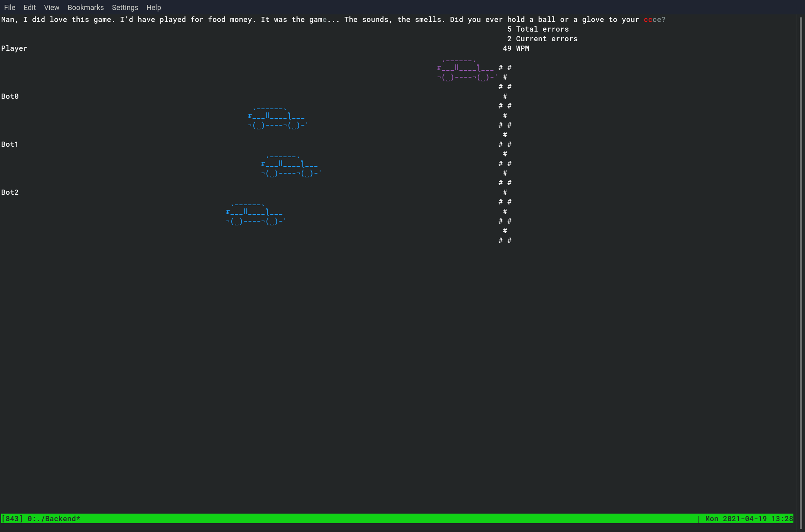Image resolution: width=805 pixels, height=532 pixels.
Task: Click the Bot2 label
Action: click(10, 192)
